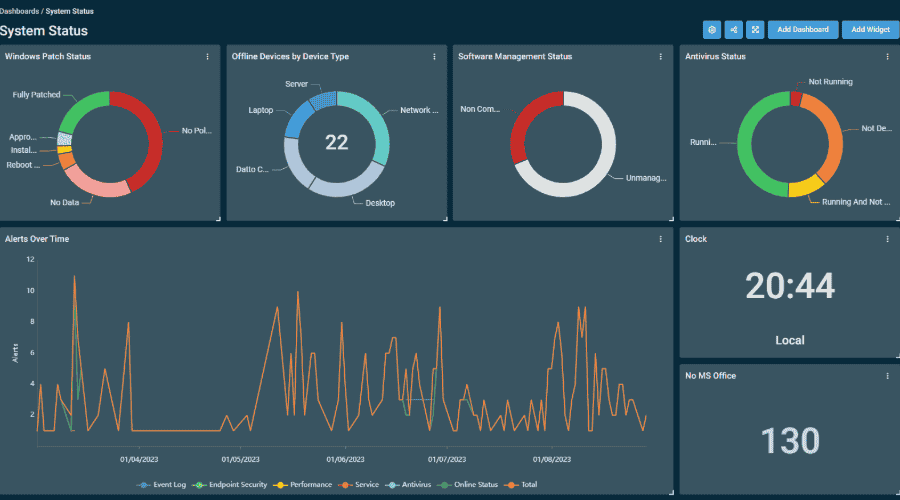
Task: Click the 22 offline devices count
Action: click(336, 142)
